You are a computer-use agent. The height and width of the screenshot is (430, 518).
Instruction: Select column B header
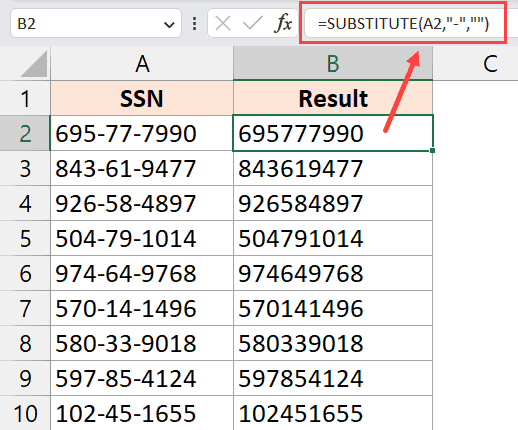pyautogui.click(x=333, y=63)
